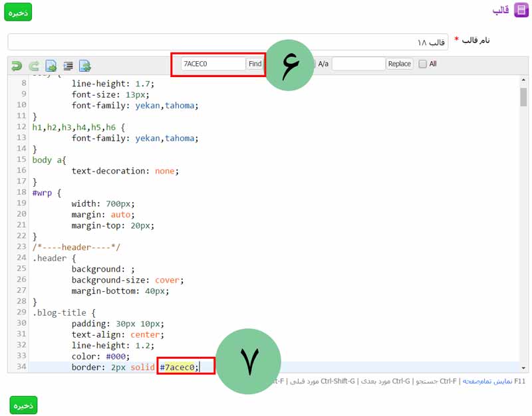Click the bottom green ذخیره save button

point(23,405)
